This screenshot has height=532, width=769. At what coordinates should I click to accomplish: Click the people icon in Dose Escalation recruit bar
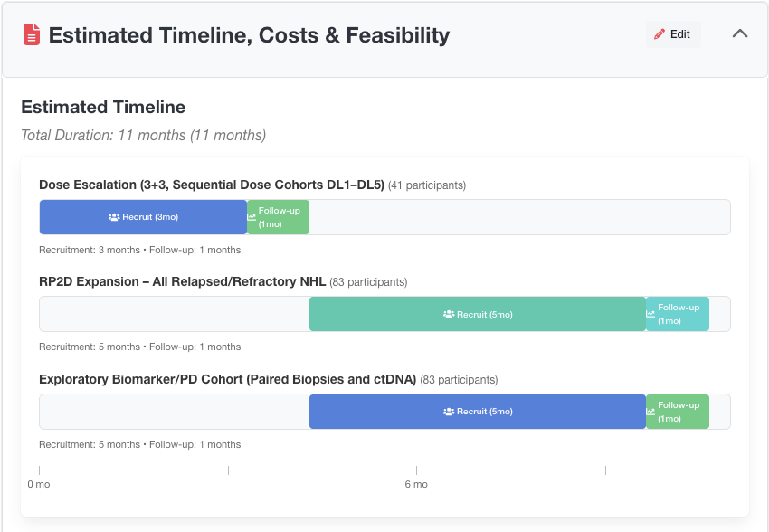pos(114,217)
